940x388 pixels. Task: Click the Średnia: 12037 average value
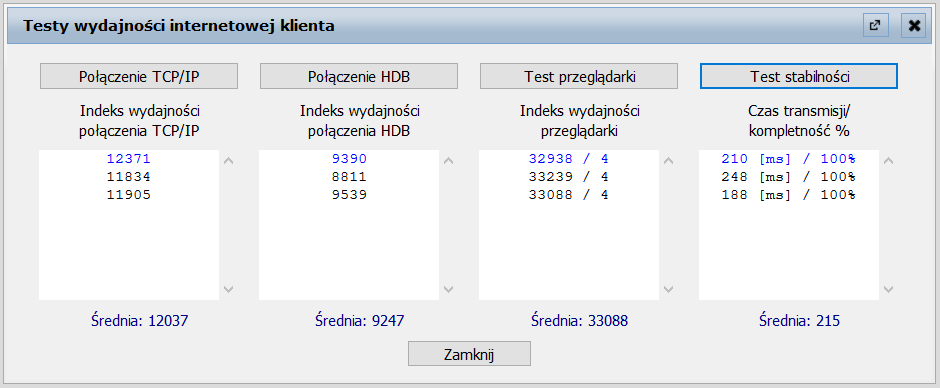(x=140, y=321)
